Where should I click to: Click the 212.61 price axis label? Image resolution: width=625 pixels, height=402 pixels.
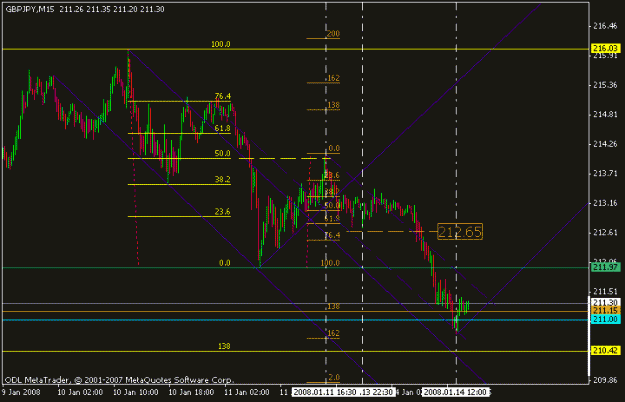pyautogui.click(x=605, y=233)
